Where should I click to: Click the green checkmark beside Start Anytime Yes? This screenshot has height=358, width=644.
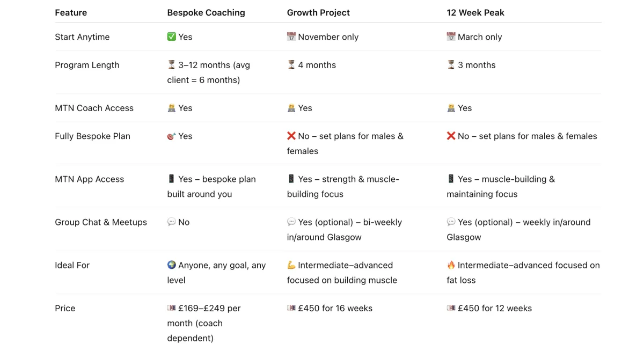172,37
